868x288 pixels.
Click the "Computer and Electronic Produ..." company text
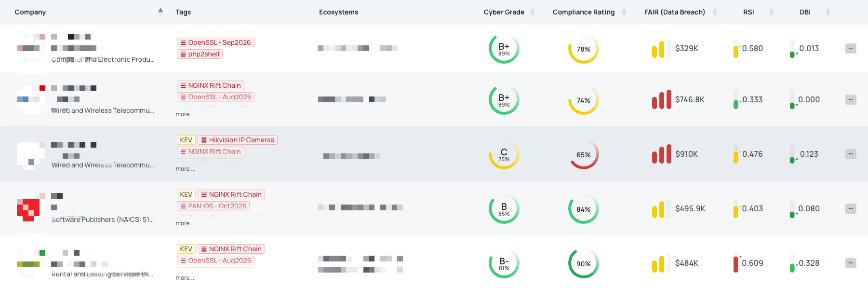pyautogui.click(x=103, y=59)
